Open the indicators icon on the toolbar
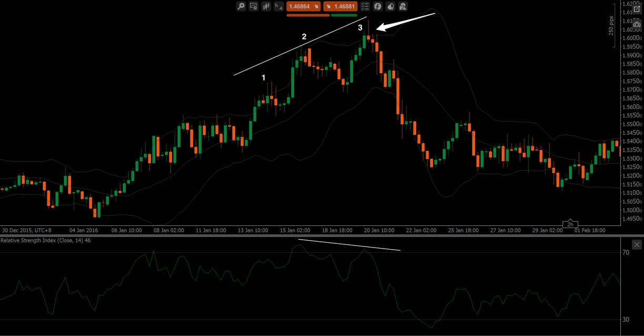The image size is (644, 336). coord(265,6)
